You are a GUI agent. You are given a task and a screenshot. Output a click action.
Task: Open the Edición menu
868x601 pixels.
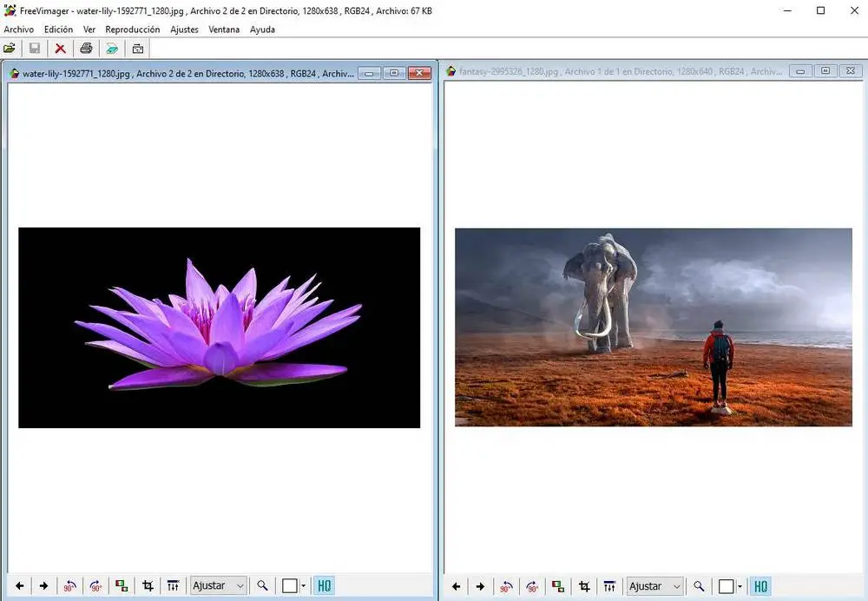(x=59, y=30)
